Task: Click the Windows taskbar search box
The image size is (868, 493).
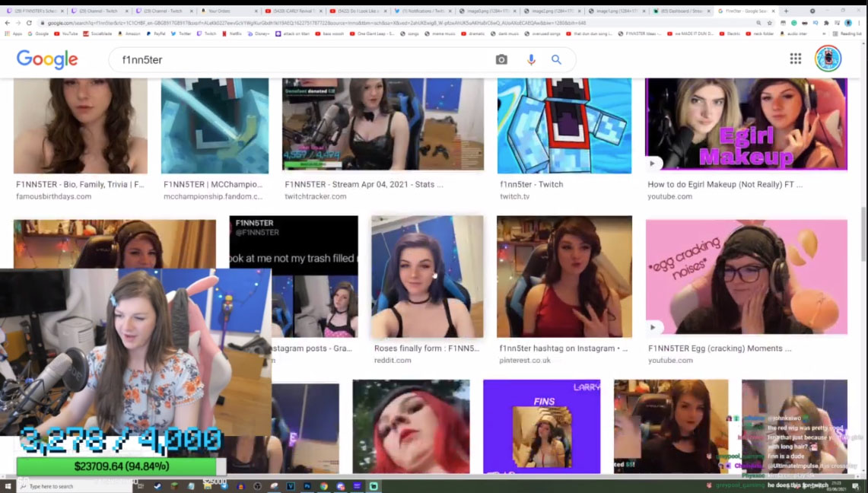Action: (75, 486)
